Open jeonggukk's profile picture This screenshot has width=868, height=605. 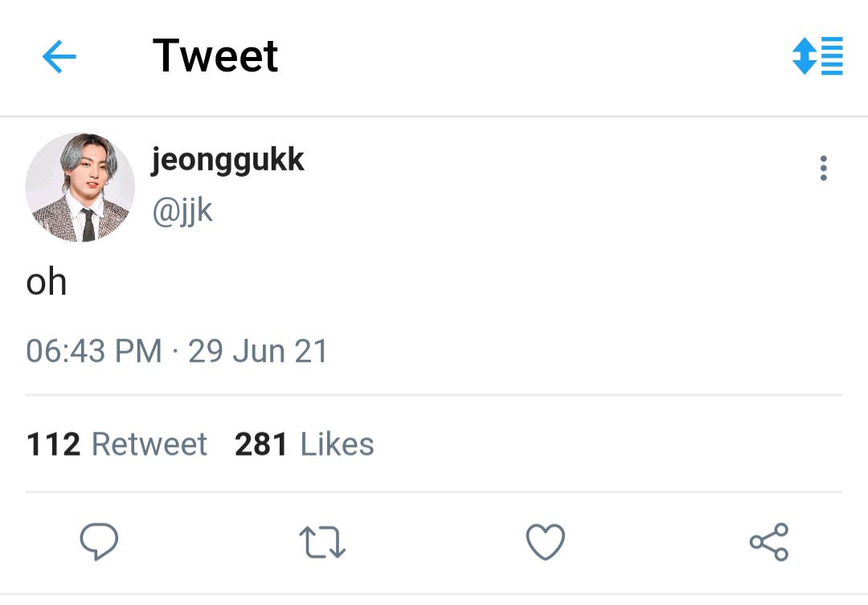[80, 188]
